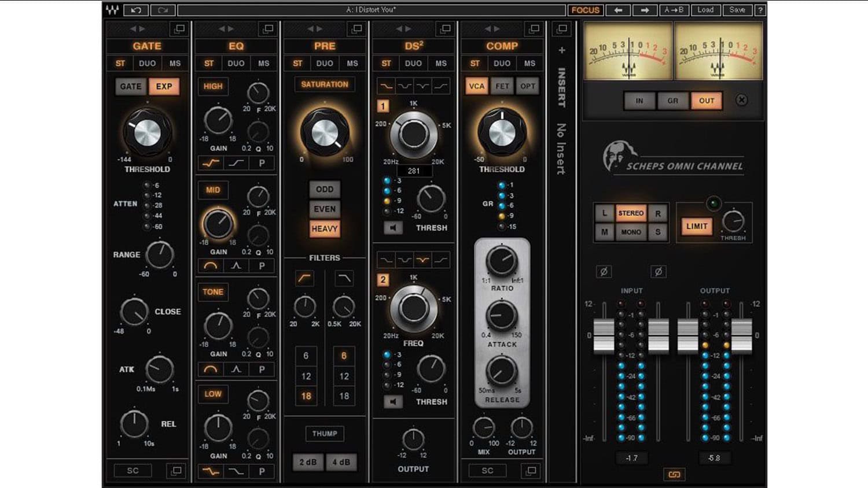The width and height of the screenshot is (868, 488).
Task: Click the No Insert slot label
Action: [x=561, y=149]
